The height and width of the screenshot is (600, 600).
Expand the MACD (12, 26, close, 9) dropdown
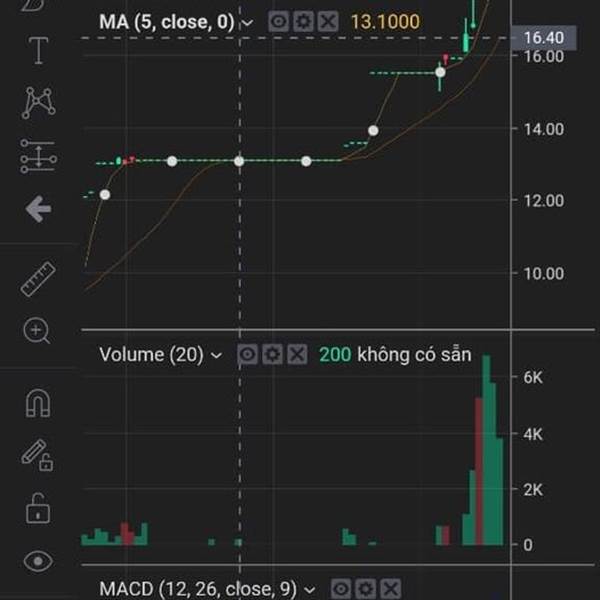(310, 590)
